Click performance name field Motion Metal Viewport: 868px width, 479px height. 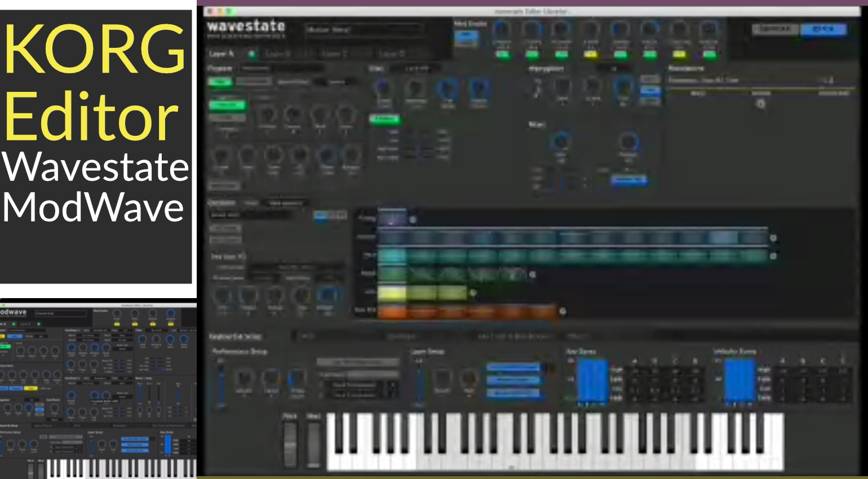363,29
